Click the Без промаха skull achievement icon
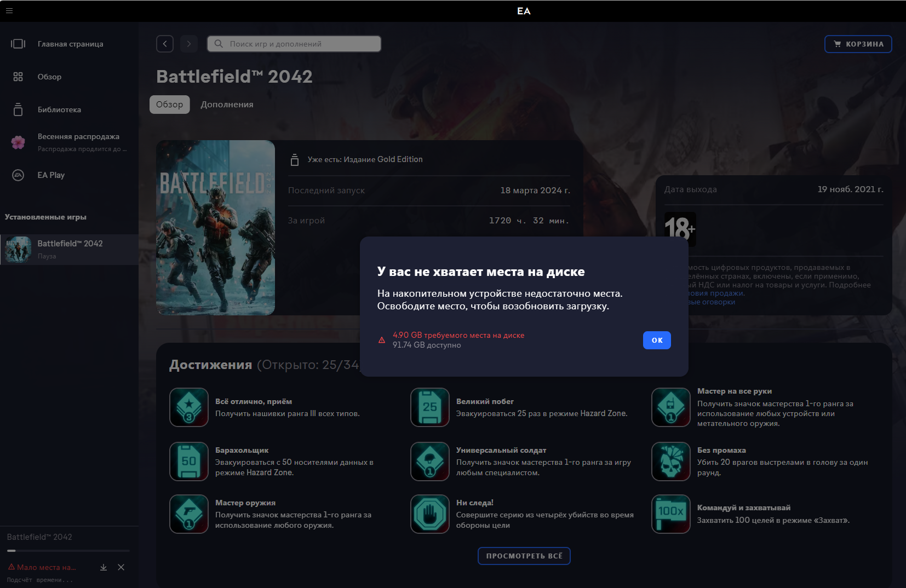906x588 pixels. [x=671, y=462]
